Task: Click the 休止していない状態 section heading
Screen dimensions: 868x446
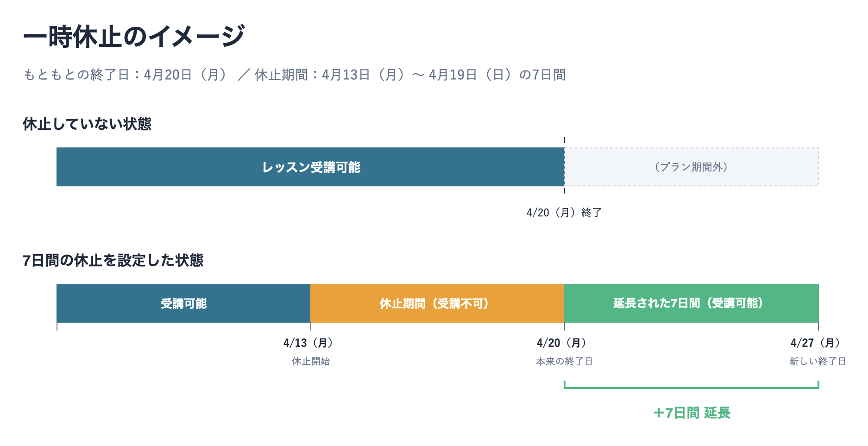Action: tap(87, 124)
